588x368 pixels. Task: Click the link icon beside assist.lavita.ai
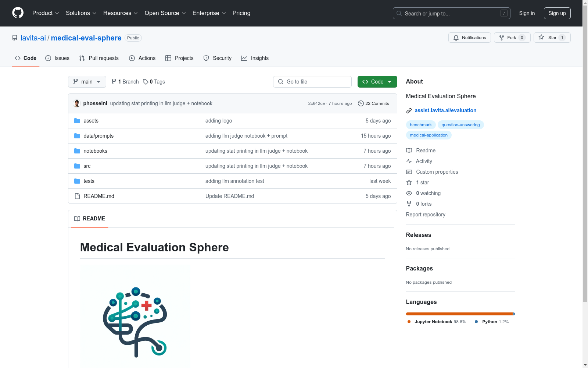click(x=409, y=111)
